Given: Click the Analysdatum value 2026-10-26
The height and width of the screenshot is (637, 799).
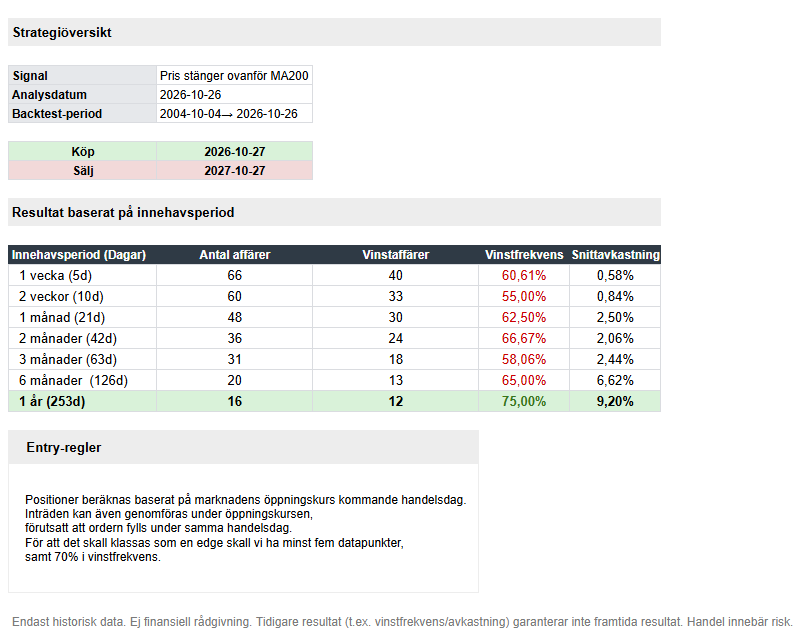Looking at the screenshot, I should coord(190,95).
